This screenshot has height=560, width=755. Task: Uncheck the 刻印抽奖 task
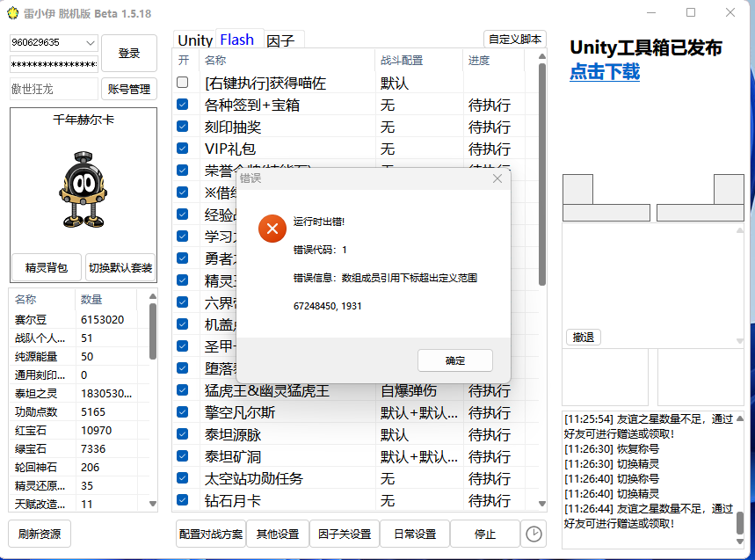coord(183,127)
